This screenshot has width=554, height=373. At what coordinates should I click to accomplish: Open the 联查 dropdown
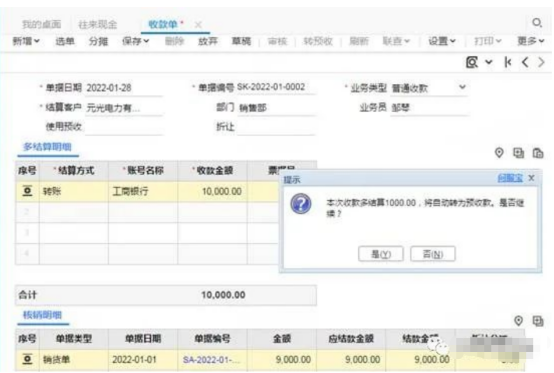(396, 41)
